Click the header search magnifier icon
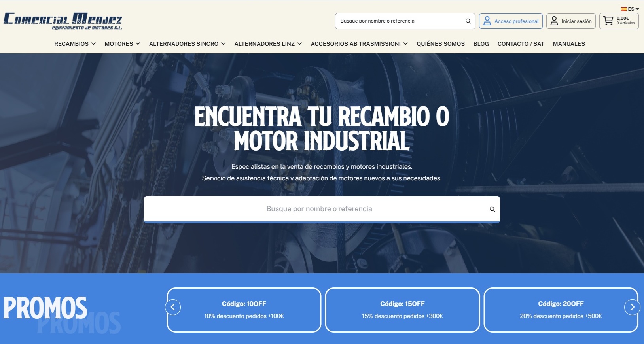 [x=468, y=21]
